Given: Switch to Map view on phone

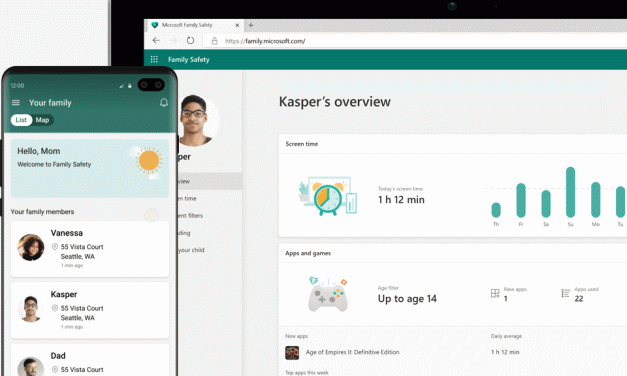Looking at the screenshot, I should (x=42, y=120).
